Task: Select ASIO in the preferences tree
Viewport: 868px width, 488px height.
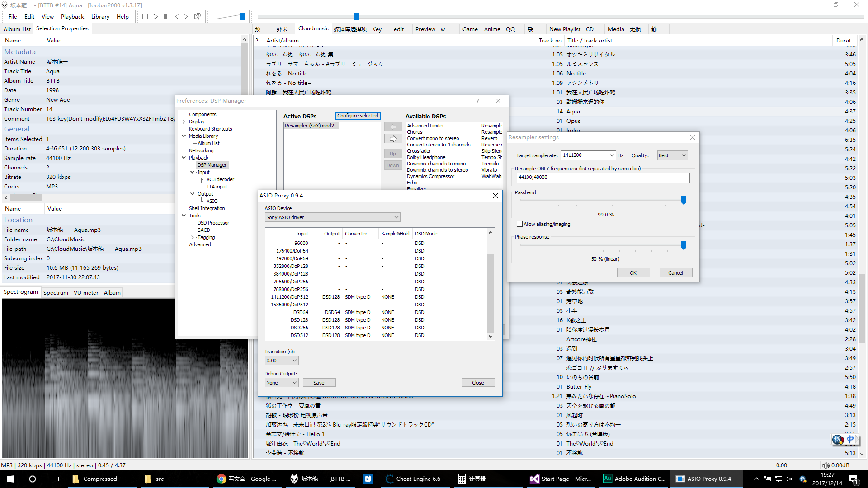Action: (212, 201)
